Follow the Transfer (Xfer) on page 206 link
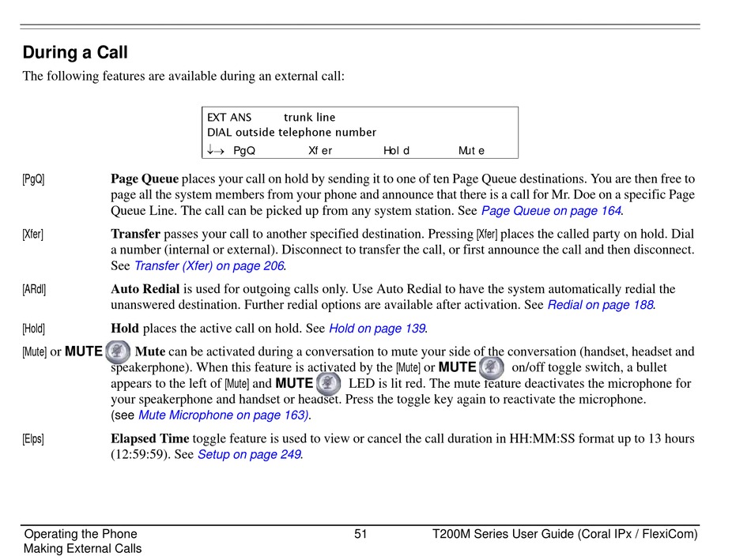This screenshot has height=560, width=751. pyautogui.click(x=209, y=265)
